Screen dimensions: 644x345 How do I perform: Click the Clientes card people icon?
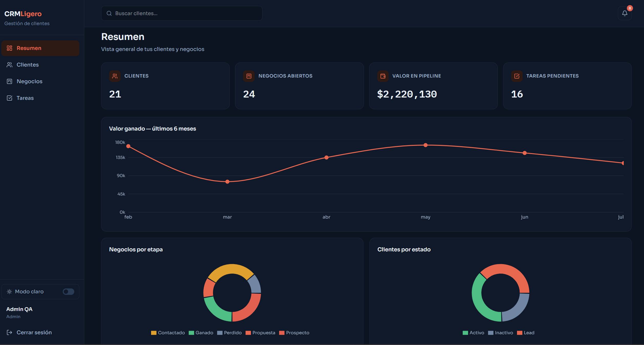[115, 76]
